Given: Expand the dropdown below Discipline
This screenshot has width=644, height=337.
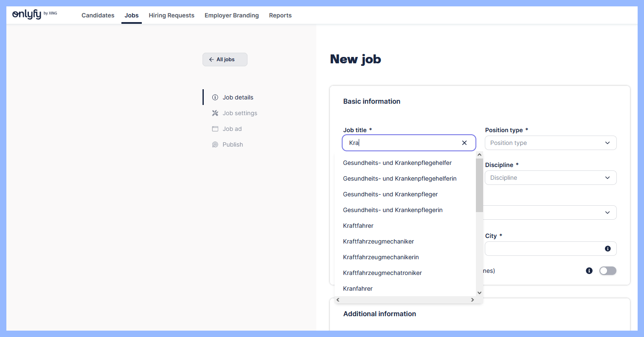Looking at the screenshot, I should [550, 212].
